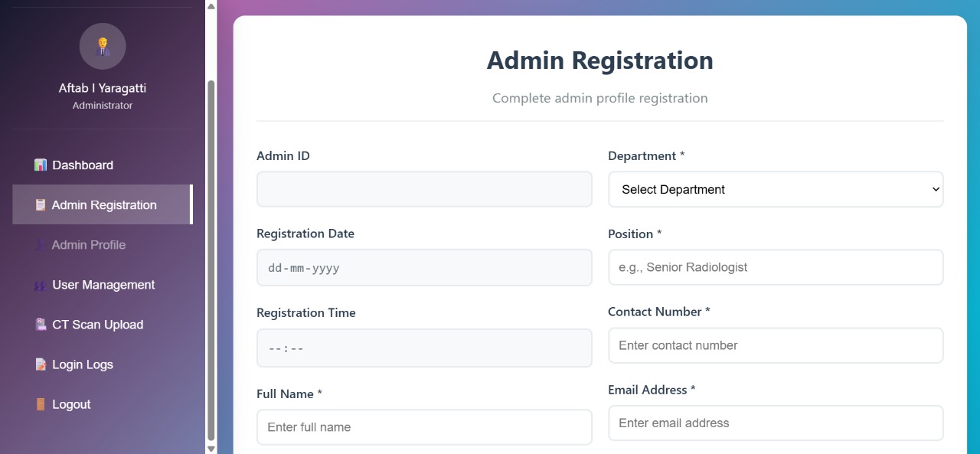Click the Logout door icon
The width and height of the screenshot is (980, 454).
tap(41, 404)
